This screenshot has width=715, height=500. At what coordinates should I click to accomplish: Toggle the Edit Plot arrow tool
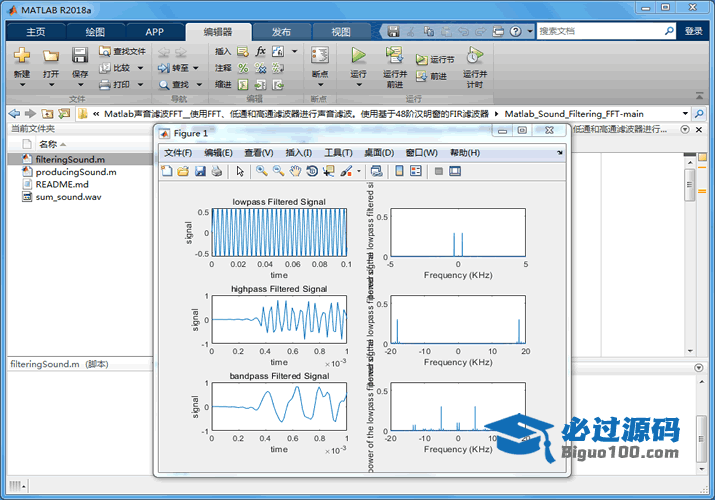coord(240,171)
